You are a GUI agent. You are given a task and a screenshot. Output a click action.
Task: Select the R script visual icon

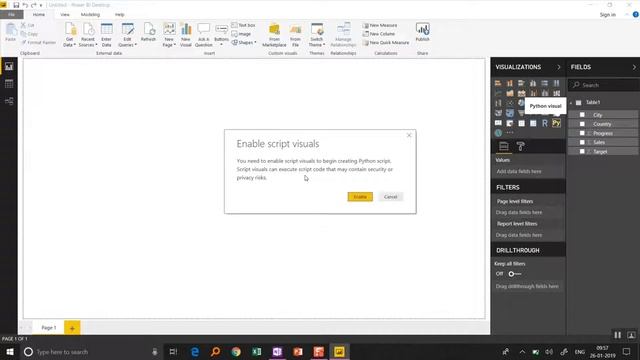pos(544,123)
